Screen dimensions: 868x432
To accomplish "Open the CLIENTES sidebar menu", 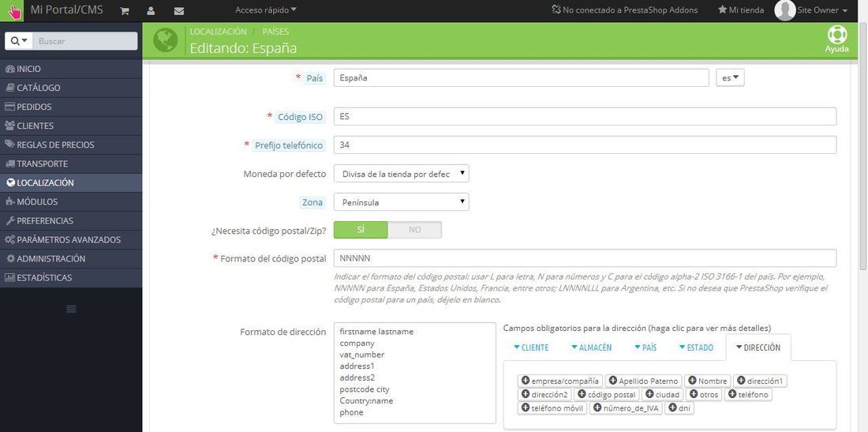I will [x=71, y=126].
